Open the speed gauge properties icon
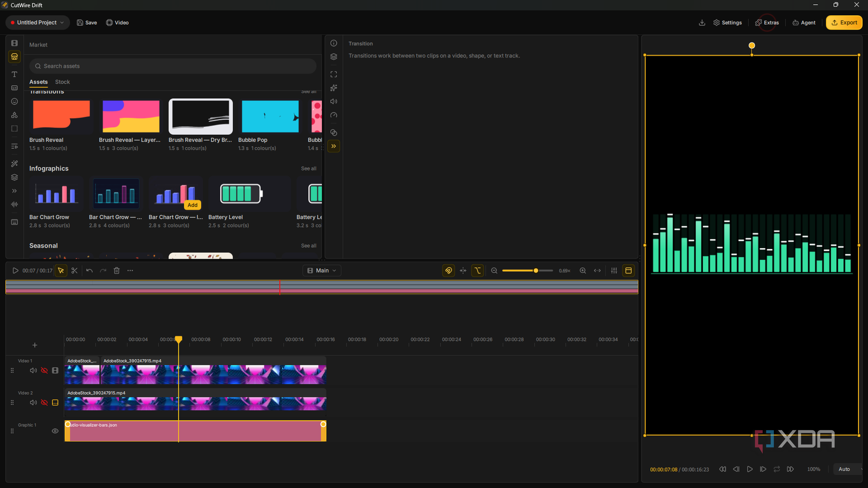The height and width of the screenshot is (488, 868). [x=334, y=115]
